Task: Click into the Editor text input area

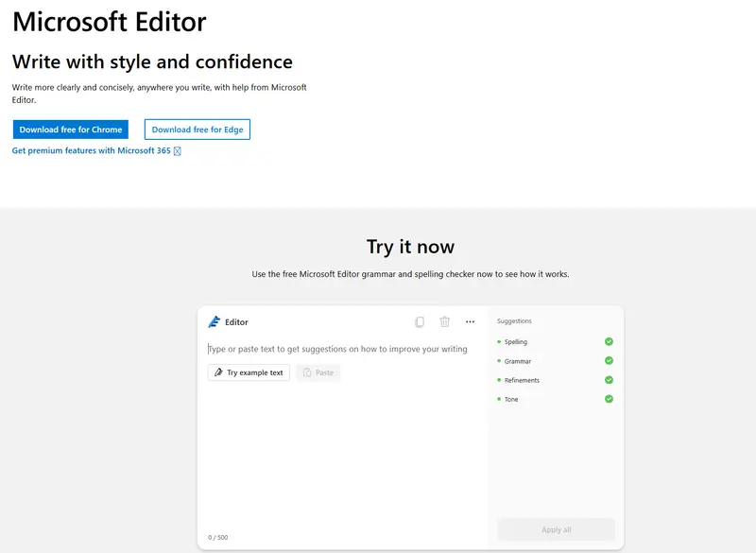Action: click(337, 349)
